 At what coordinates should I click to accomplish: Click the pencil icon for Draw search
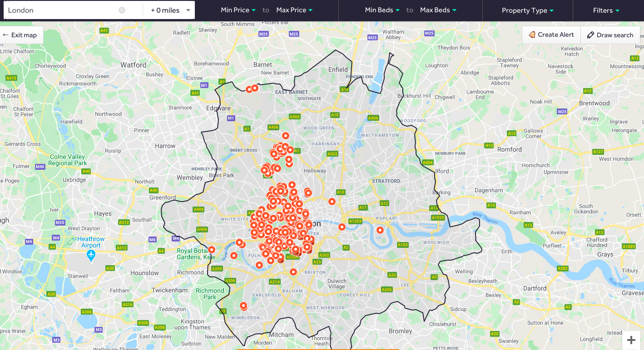tap(591, 35)
